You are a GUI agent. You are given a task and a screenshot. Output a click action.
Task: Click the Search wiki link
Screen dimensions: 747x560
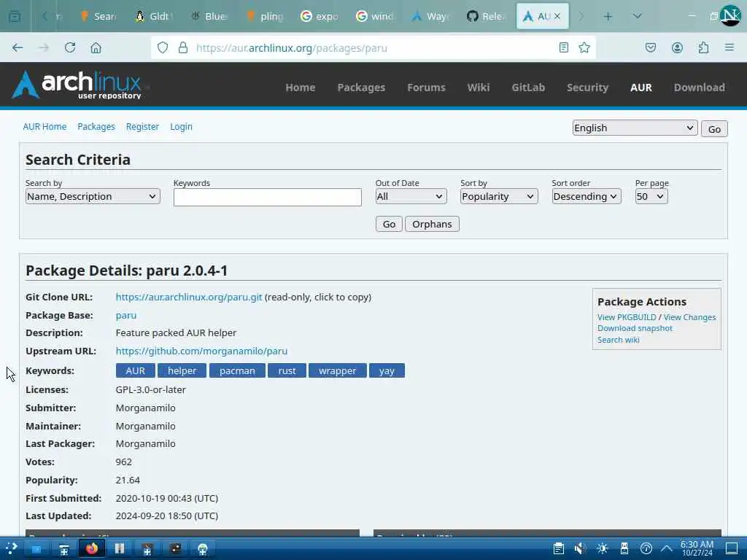click(619, 340)
